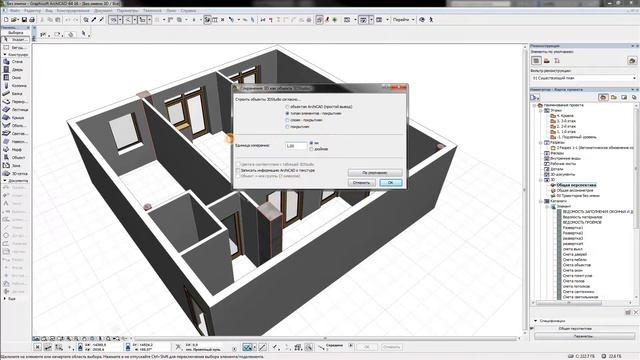The height and width of the screenshot is (360, 640).
Task: Open the Layout Book icon in Navigator
Action: tap(624, 97)
